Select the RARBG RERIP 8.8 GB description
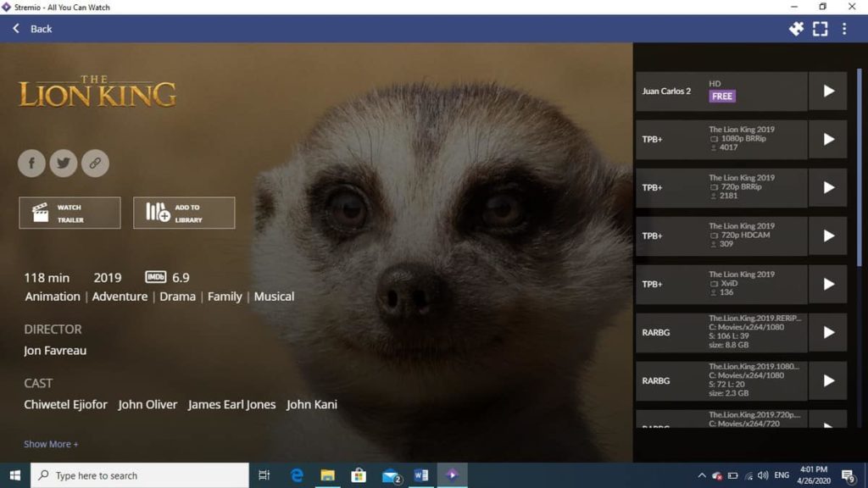The height and width of the screenshot is (488, 868). click(755, 331)
